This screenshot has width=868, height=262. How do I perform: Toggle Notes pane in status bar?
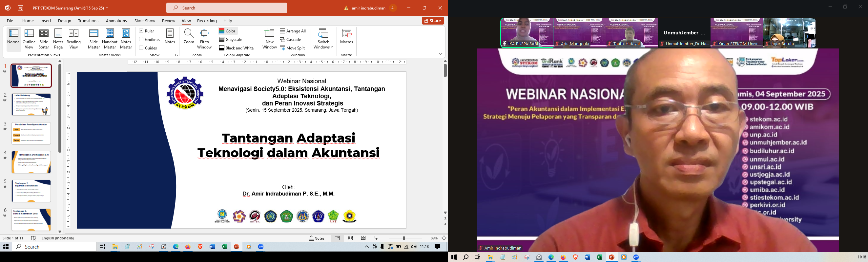pyautogui.click(x=317, y=238)
